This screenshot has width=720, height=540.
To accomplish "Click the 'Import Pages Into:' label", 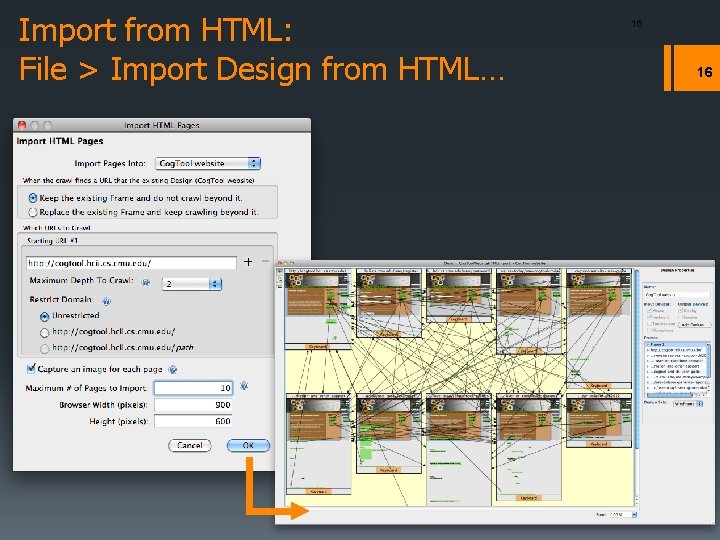I will coord(110,163).
